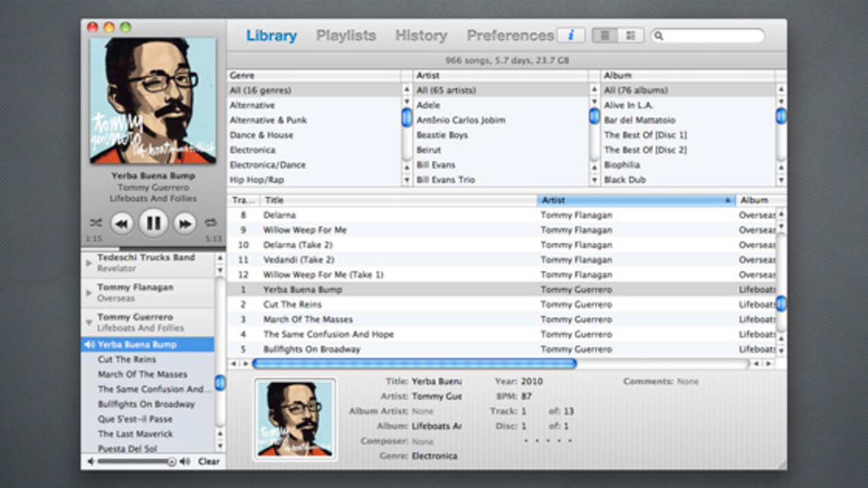The image size is (868, 488).
Task: Expand the Tommy Flanagan Overseas entry
Action: click(x=89, y=292)
